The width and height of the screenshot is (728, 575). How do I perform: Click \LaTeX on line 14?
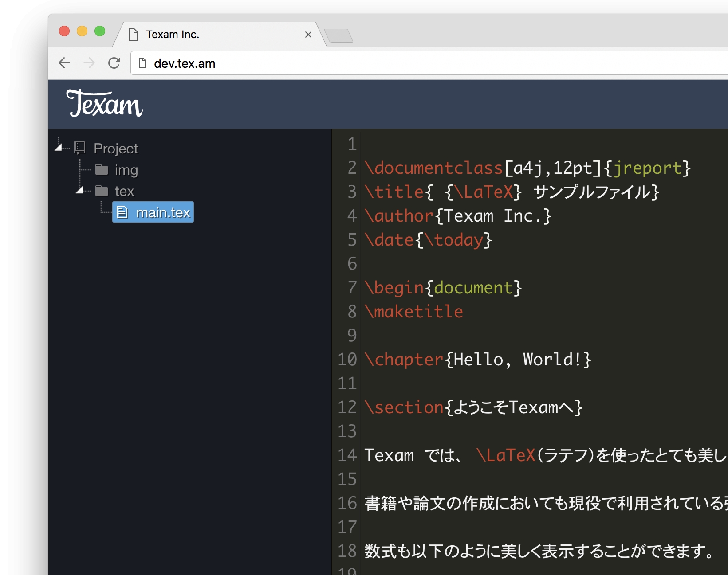(x=506, y=455)
